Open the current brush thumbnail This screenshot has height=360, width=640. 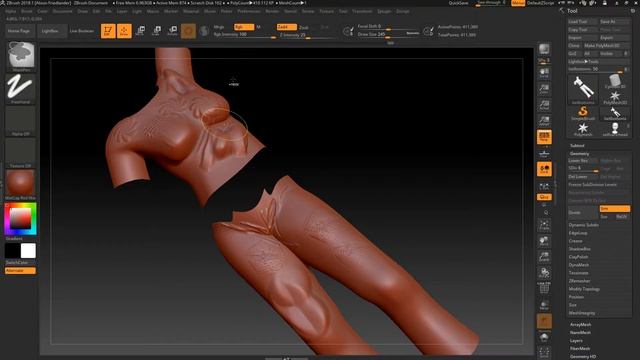point(21,55)
